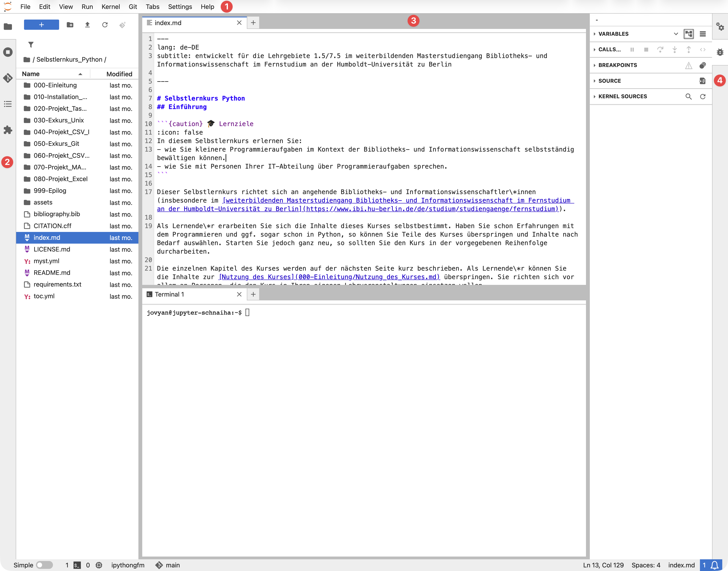Upload files using the upload icon
Screen dimensions: 728x571
pos(87,25)
